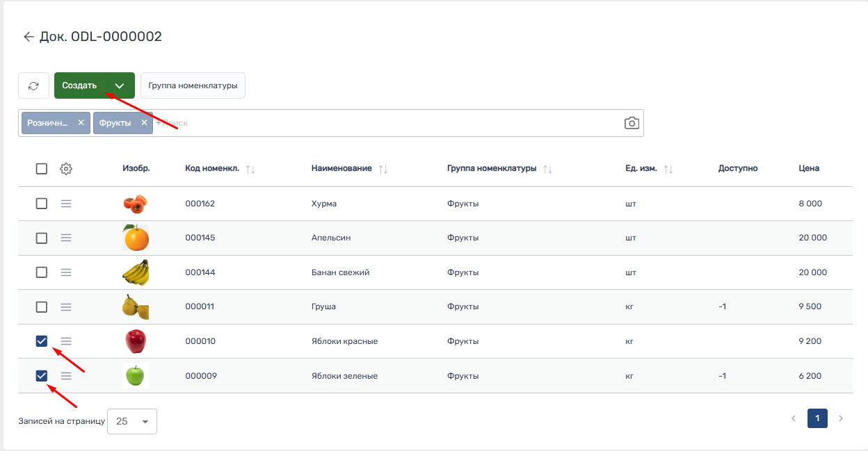Sort by Наименование column arrows

click(383, 169)
